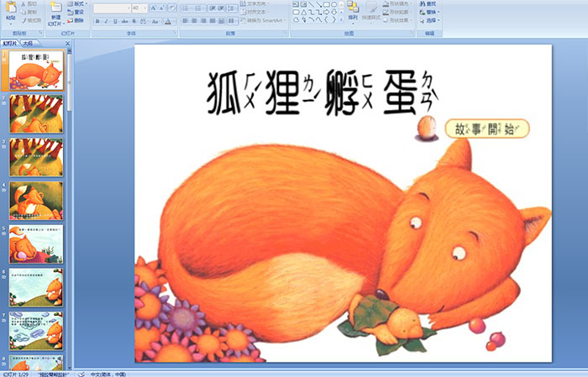
Task: Click the Numbering list icon
Action: (199, 8)
